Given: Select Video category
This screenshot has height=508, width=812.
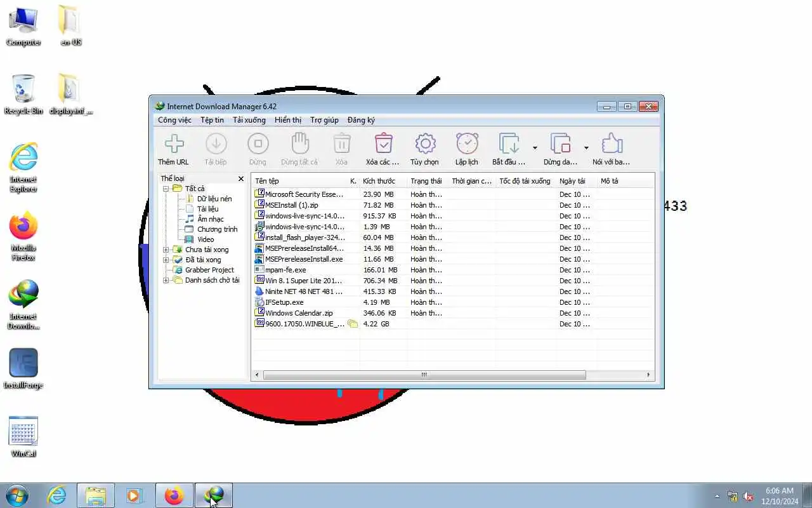Looking at the screenshot, I should (206, 239).
